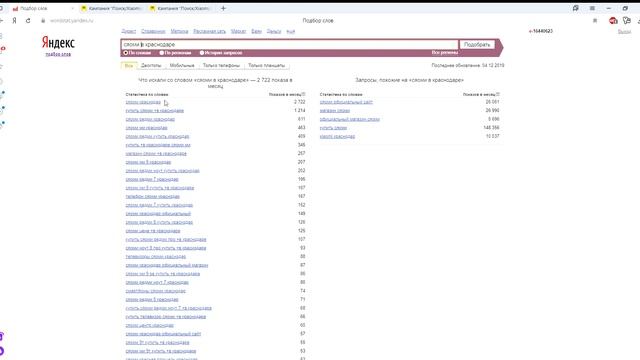The width and height of the screenshot is (640, 360).
Task: Open the similar query with 148 356 impressions
Action: click(333, 128)
